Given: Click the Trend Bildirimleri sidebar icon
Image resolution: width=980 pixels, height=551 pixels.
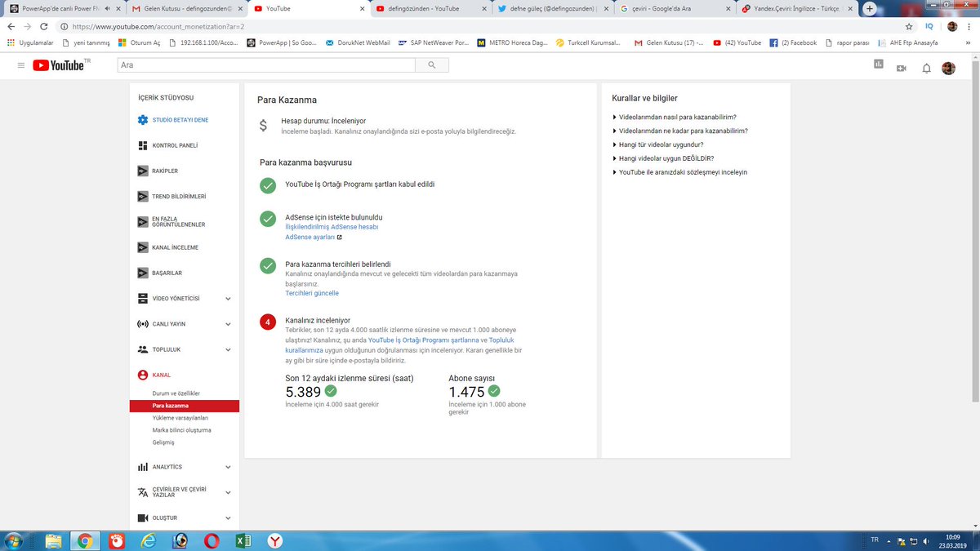Looking at the screenshot, I should [x=143, y=196].
